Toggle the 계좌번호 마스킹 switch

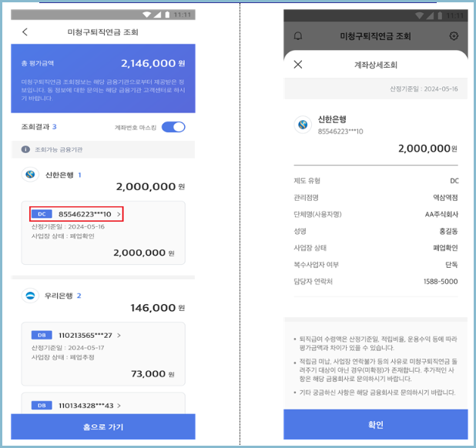pos(173,127)
